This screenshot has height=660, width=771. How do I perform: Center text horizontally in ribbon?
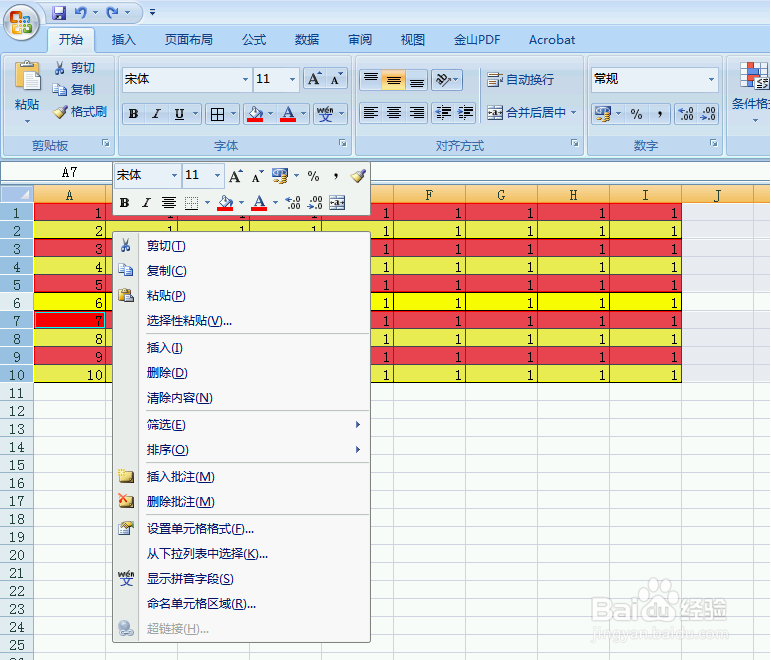393,113
